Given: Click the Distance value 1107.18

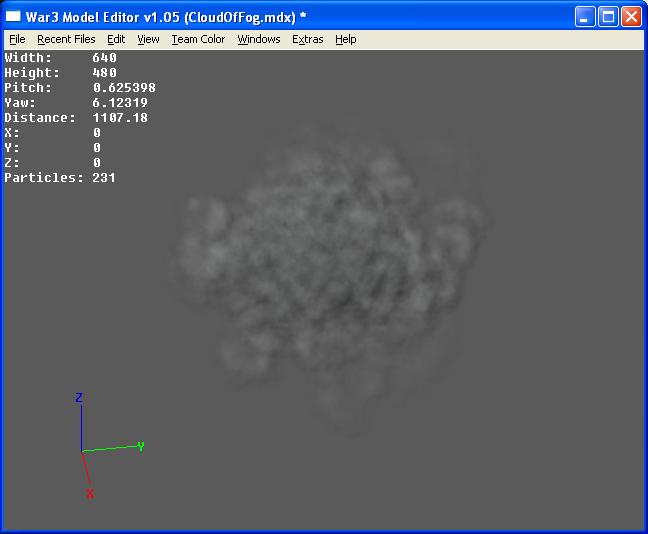Looking at the screenshot, I should point(120,118).
